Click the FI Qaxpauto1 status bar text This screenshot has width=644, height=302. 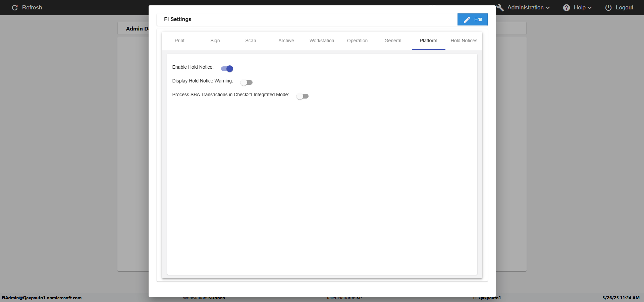pos(487,298)
